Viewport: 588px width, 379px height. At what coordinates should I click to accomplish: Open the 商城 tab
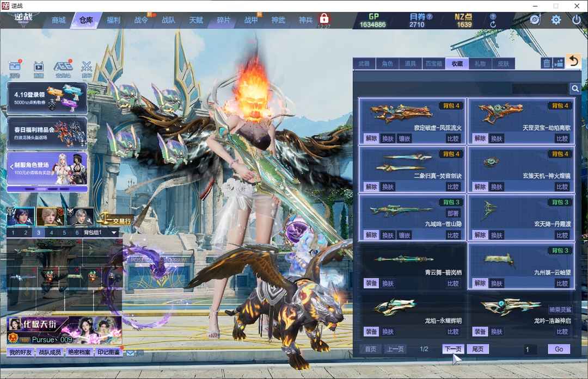[58, 20]
